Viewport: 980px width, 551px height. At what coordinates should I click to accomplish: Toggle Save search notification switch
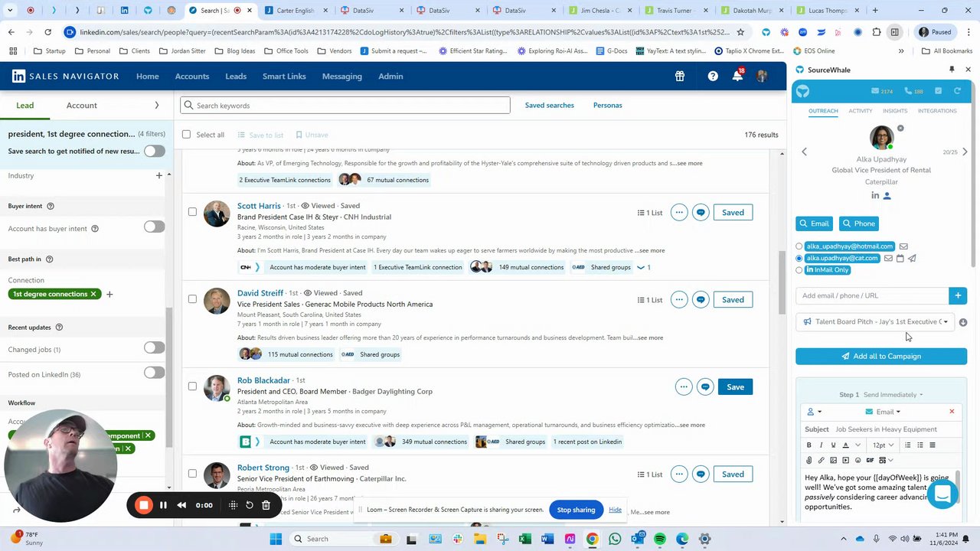coord(154,151)
